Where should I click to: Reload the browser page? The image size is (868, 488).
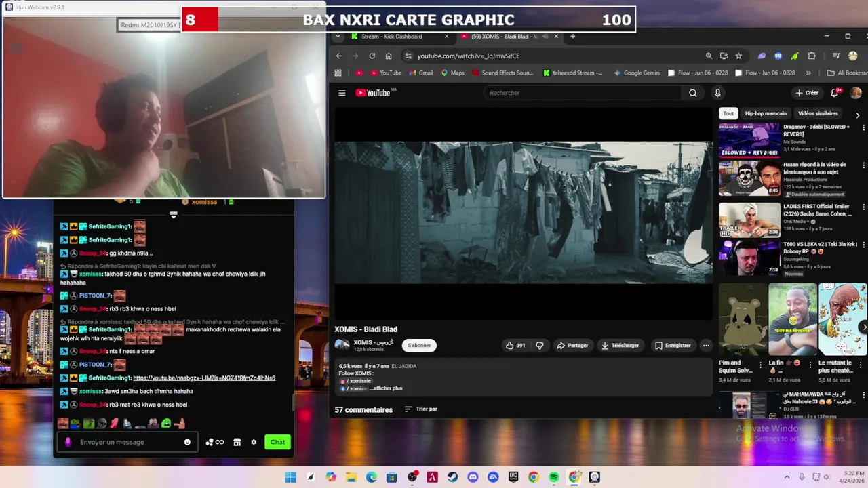pyautogui.click(x=372, y=56)
